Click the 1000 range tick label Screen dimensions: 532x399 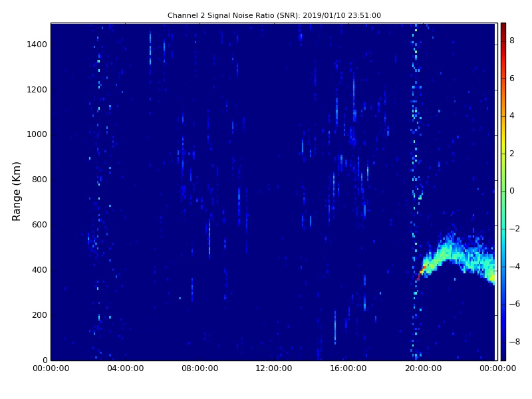(x=37, y=134)
